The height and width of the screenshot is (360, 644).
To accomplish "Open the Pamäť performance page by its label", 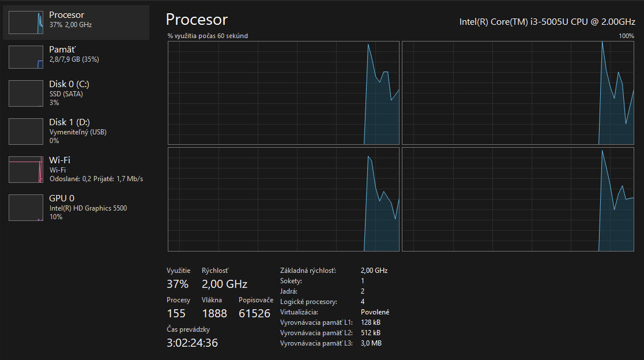I will (62, 50).
